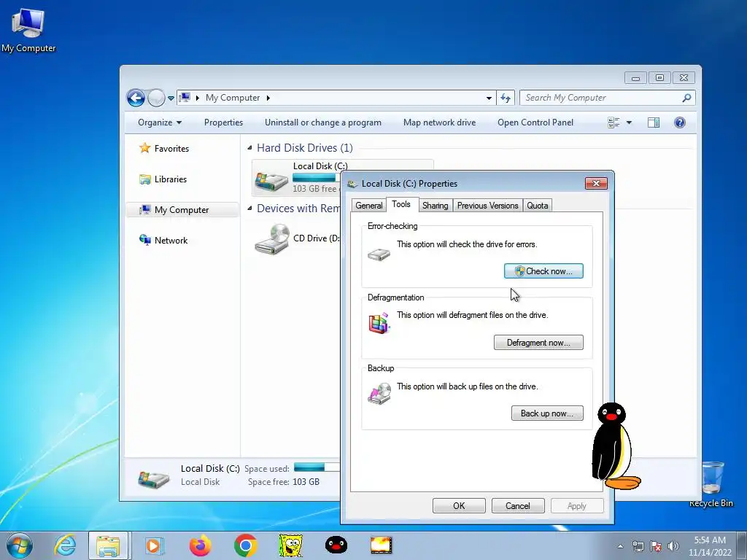The image size is (747, 560).
Task: Click the Forward navigation arrow in Explorer
Action: pyautogui.click(x=156, y=98)
